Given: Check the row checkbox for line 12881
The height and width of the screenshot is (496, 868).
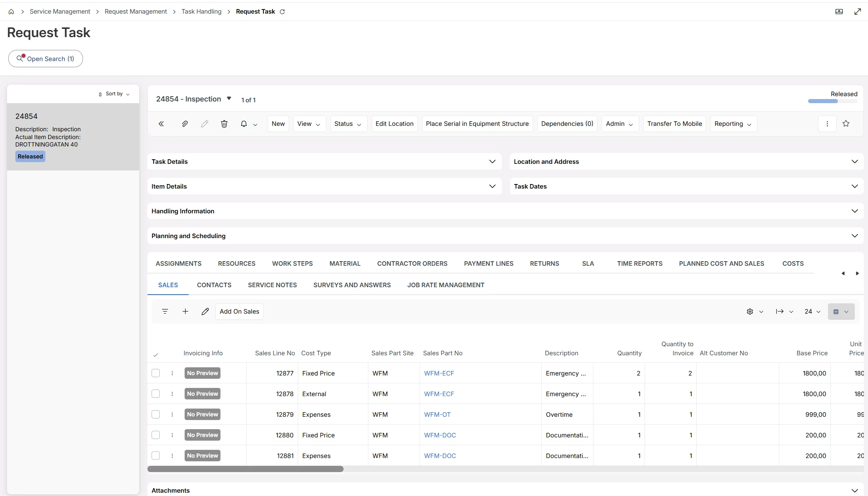Looking at the screenshot, I should coord(156,456).
